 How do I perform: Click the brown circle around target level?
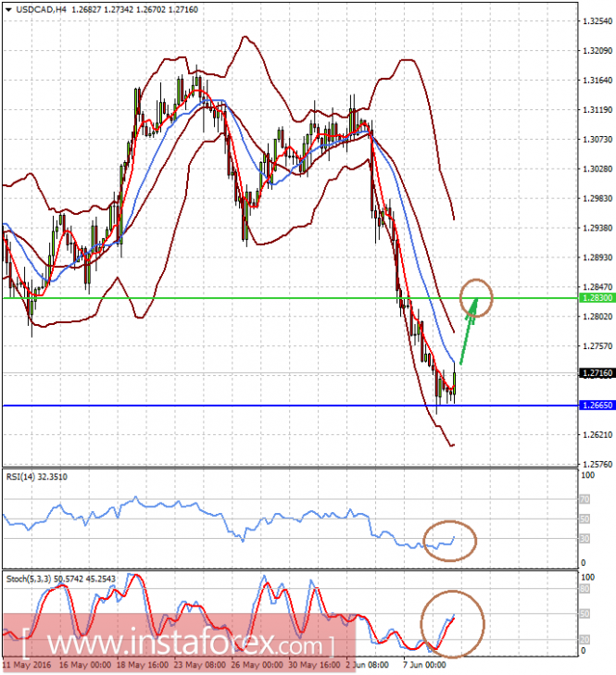click(476, 298)
